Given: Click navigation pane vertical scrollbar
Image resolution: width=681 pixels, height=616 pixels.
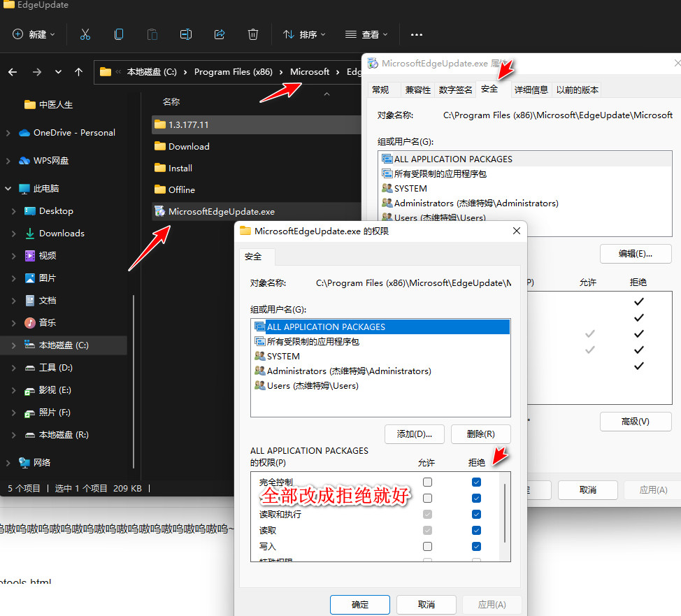Looking at the screenshot, I should [x=134, y=381].
